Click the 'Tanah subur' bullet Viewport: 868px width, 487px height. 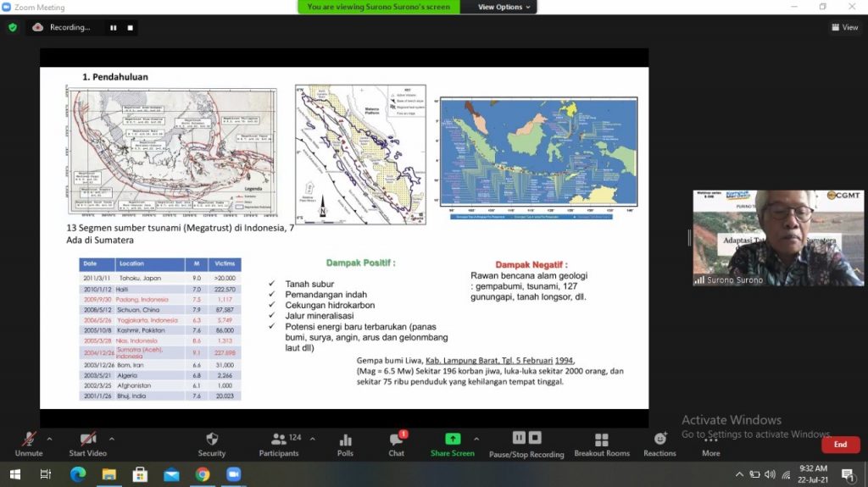coord(309,284)
